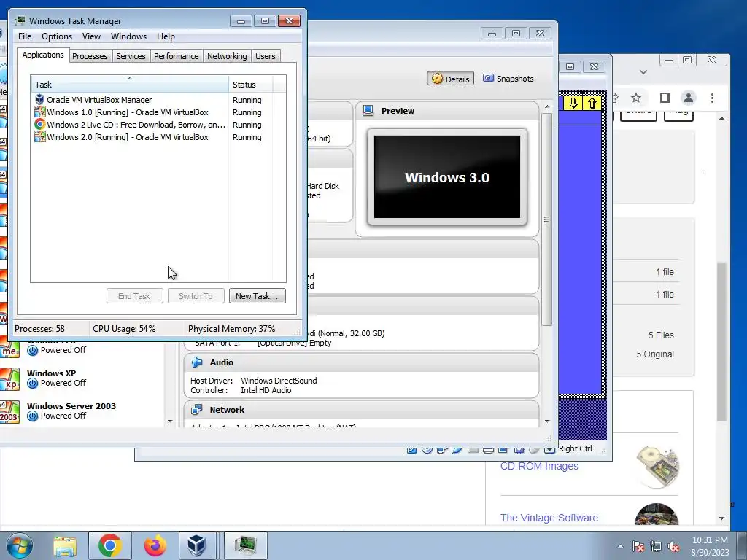The width and height of the screenshot is (747, 560).
Task: Switch to the Processes tab
Action: (x=90, y=56)
